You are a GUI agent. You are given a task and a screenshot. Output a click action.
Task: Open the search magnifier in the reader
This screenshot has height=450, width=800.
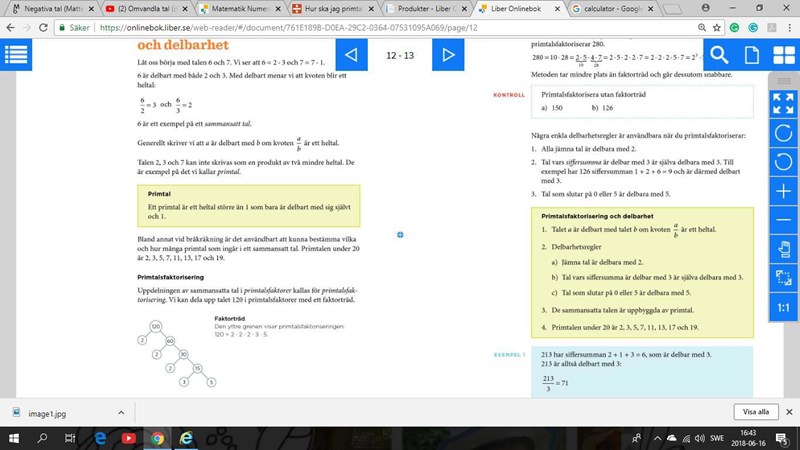(x=718, y=54)
